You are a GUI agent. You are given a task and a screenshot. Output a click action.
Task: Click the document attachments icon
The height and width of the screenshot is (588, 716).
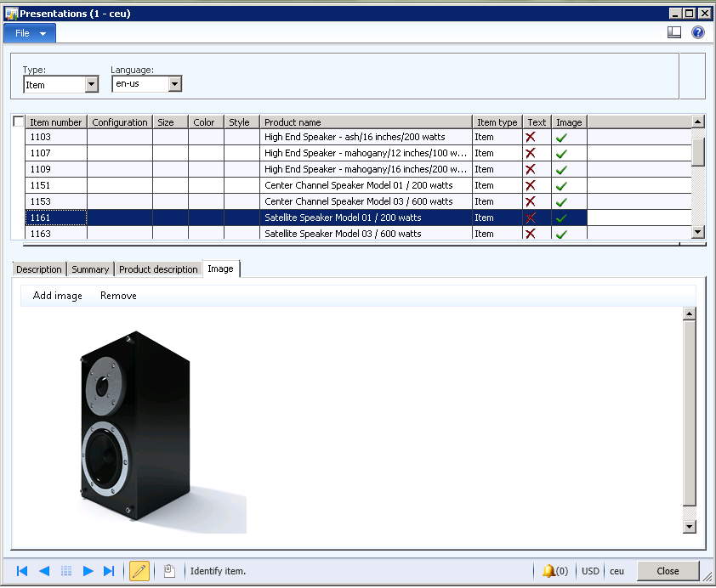[x=169, y=571]
